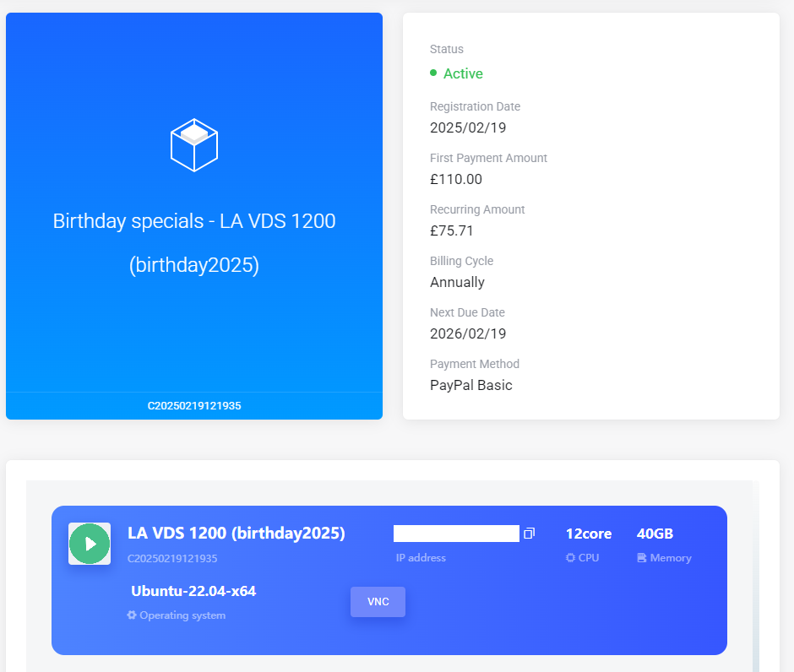Image resolution: width=794 pixels, height=672 pixels.
Task: Click the Birthday specials product title
Action: tap(194, 221)
